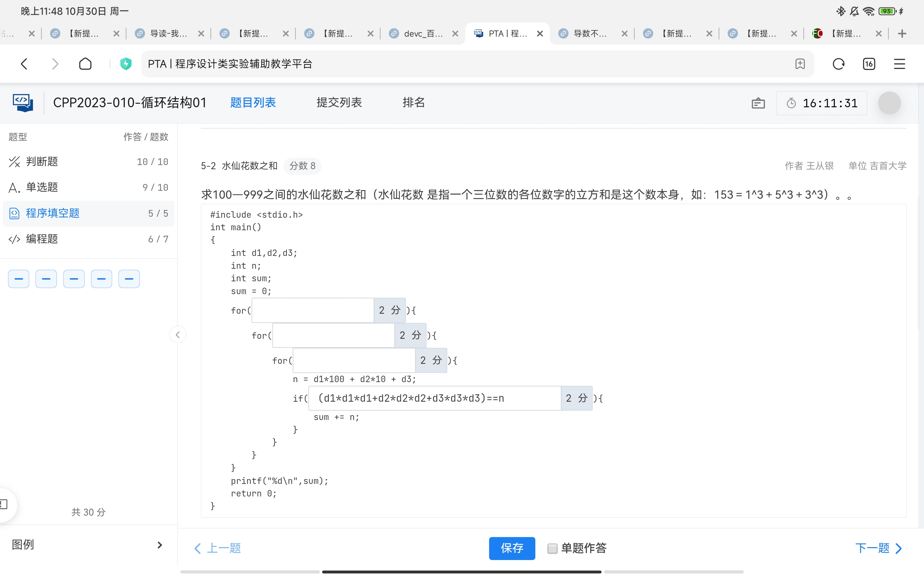Go to previous question via 上一题
The height and width of the screenshot is (578, 924).
coord(218,548)
